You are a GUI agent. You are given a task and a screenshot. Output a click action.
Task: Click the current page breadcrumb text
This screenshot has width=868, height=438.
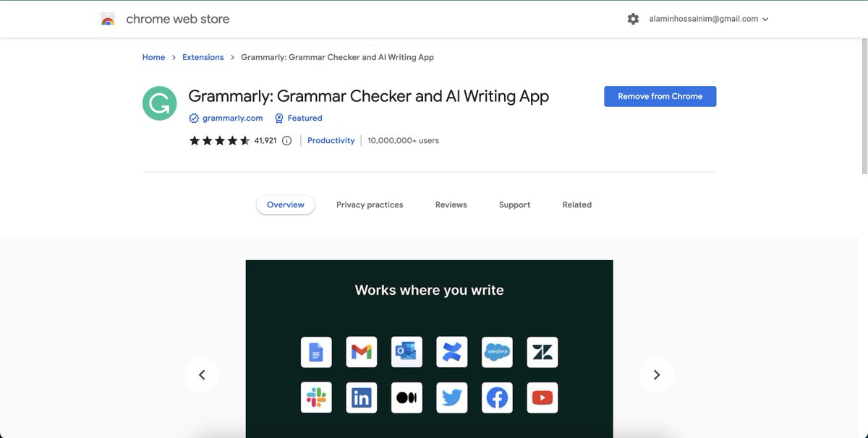coord(337,57)
